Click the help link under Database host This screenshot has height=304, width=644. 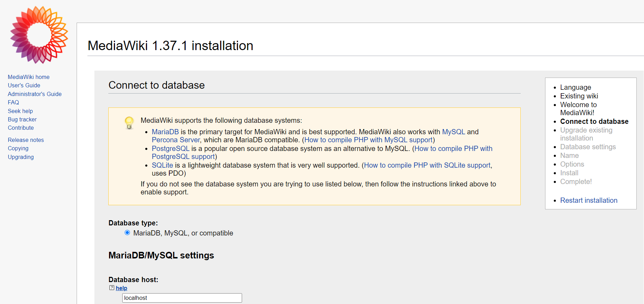(x=122, y=288)
